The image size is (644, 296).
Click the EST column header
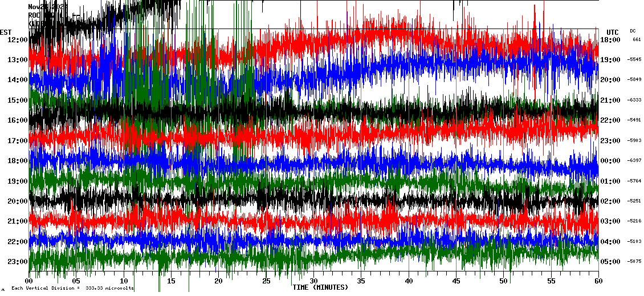click(6, 32)
